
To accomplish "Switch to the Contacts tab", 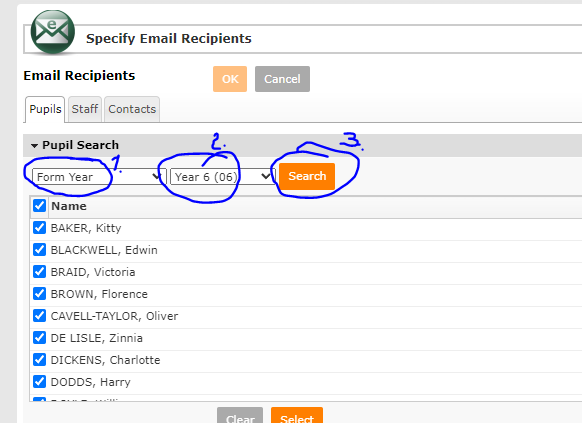I will coord(132,109).
